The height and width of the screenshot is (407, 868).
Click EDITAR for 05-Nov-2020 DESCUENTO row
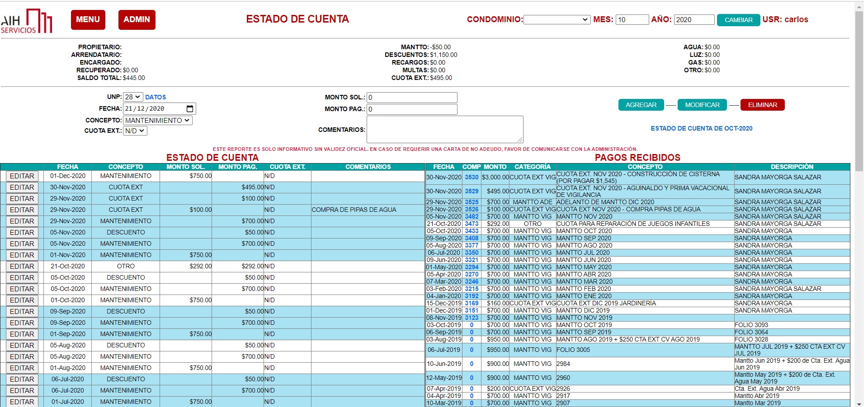point(22,233)
